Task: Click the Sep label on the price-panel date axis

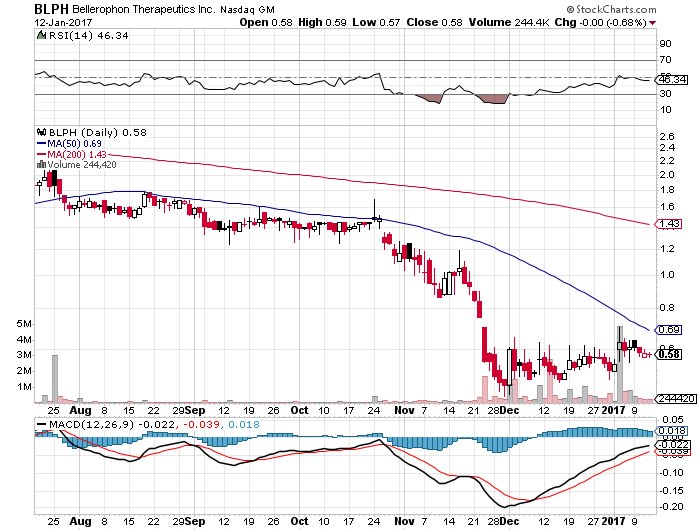Action: (x=195, y=410)
